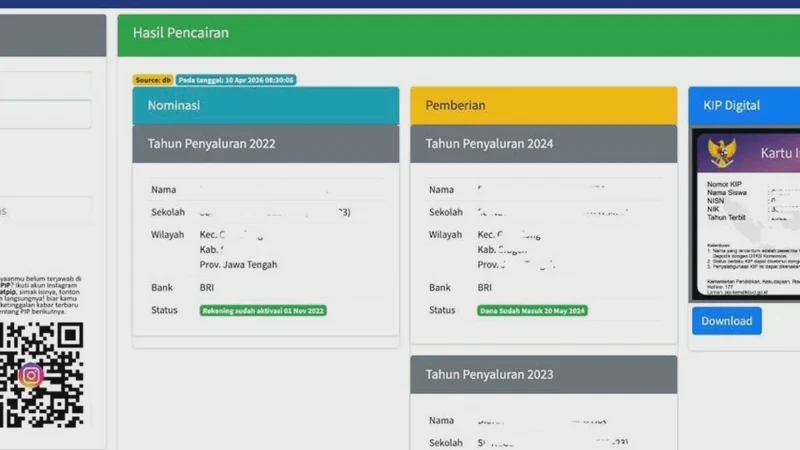The height and width of the screenshot is (450, 800).
Task: Click the Instagram follow text above the QR code
Action: pyautogui.click(x=41, y=295)
